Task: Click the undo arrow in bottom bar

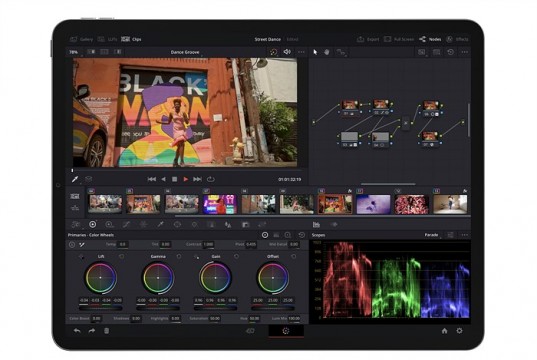Action: click(77, 331)
